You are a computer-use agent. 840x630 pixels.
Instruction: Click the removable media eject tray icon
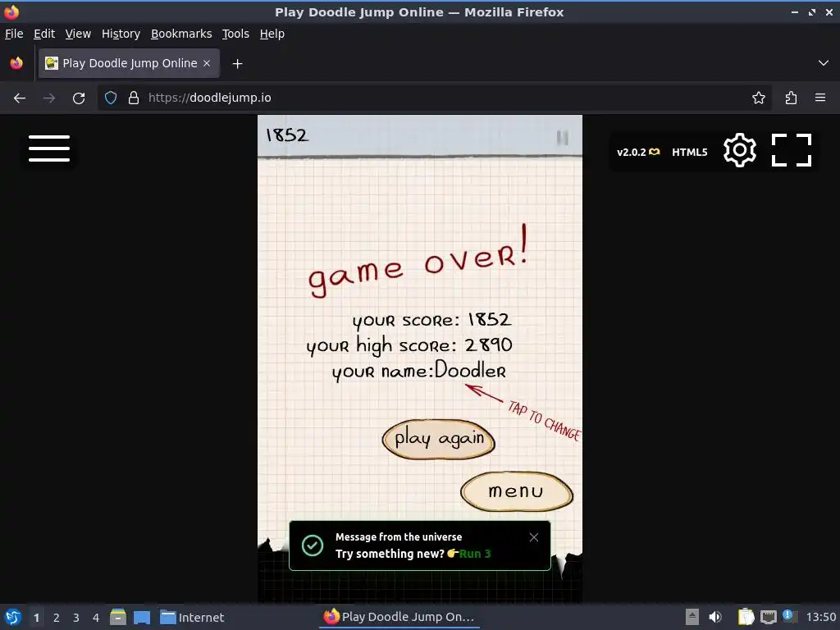click(692, 617)
